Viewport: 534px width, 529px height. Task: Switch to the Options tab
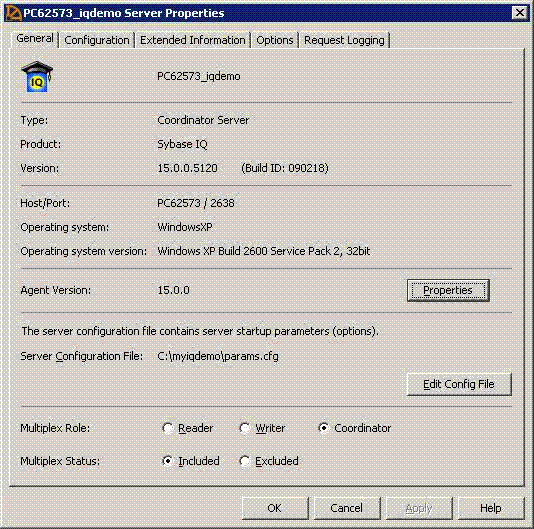coord(274,40)
